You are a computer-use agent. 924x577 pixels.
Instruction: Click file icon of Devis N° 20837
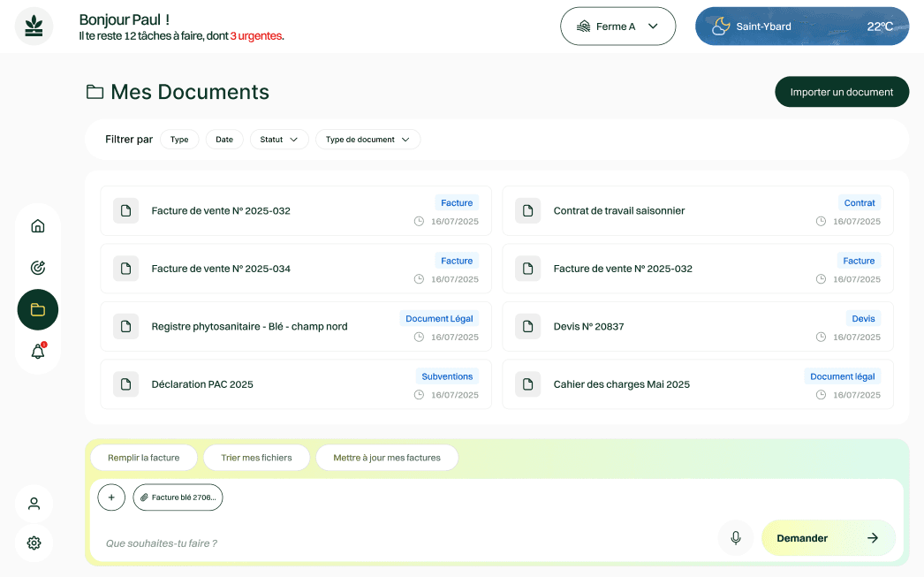pos(527,327)
